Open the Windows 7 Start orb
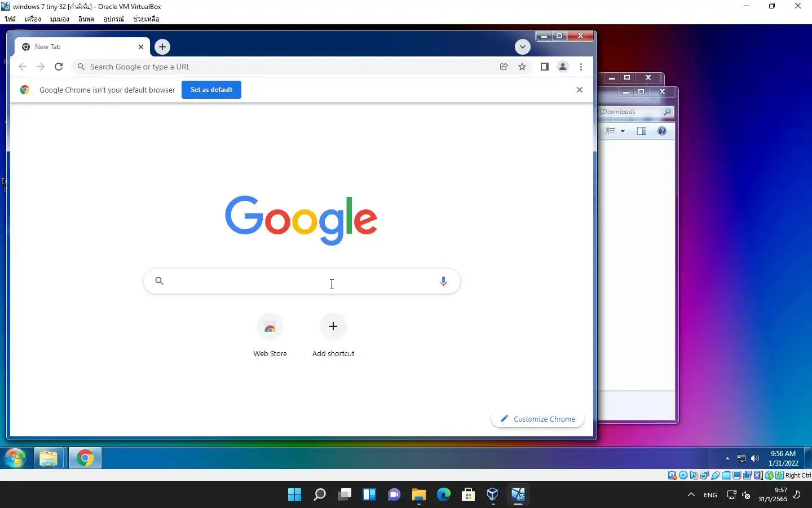This screenshot has width=812, height=508. click(15, 458)
